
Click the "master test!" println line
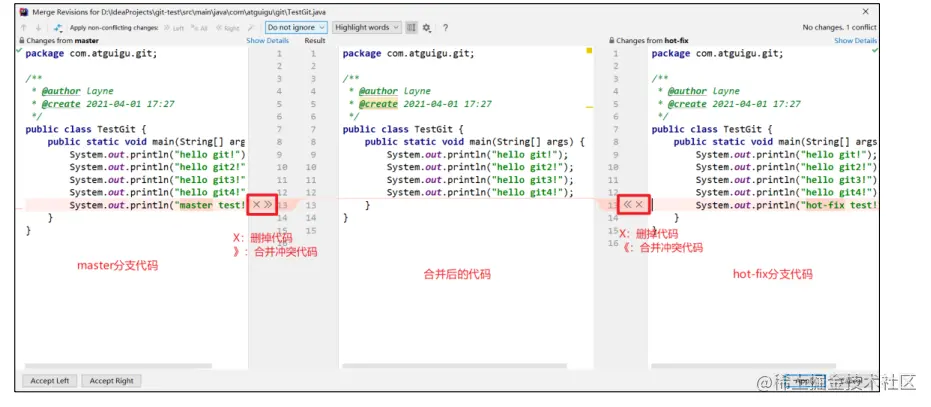(157, 205)
